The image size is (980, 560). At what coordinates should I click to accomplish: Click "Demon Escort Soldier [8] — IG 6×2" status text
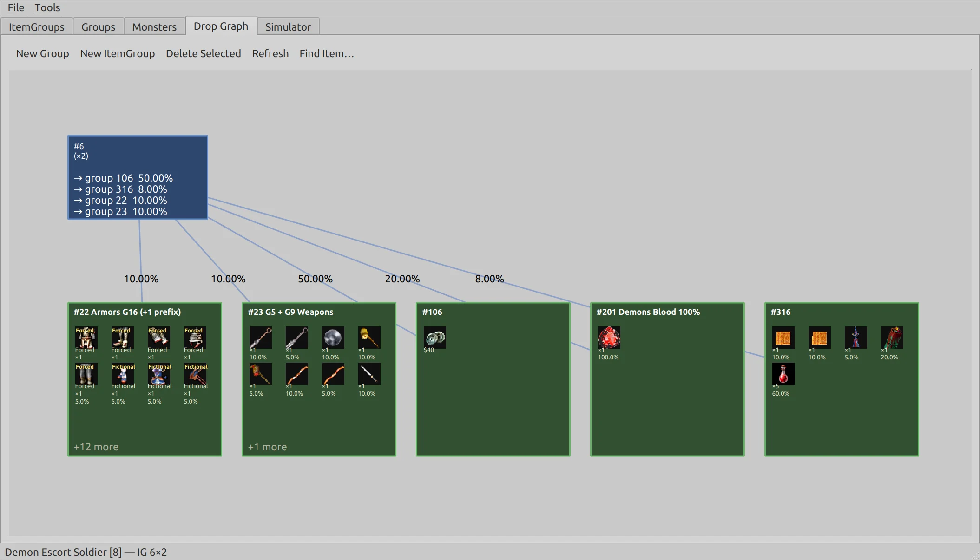tap(86, 552)
